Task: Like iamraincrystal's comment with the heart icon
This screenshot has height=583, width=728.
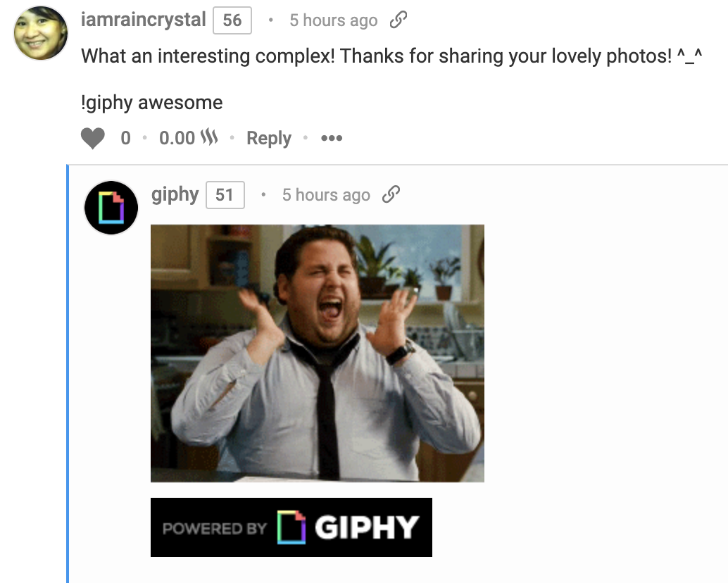Action: click(x=93, y=138)
